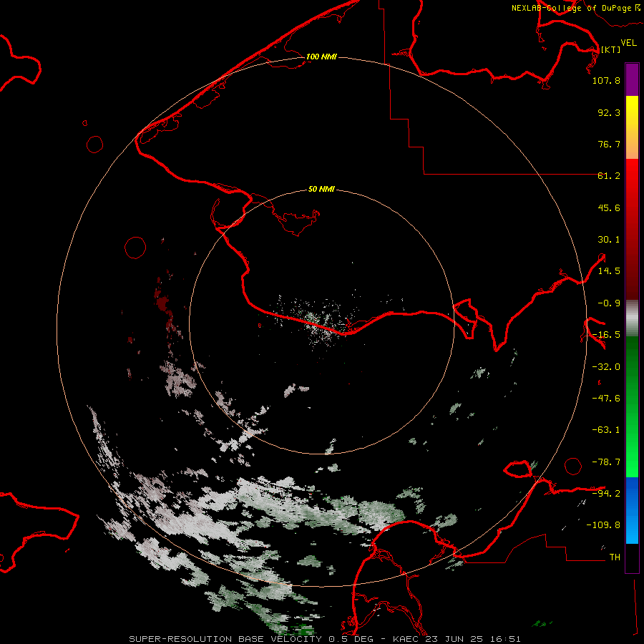Click the 45.6 velocity scale value
644x644 pixels.
click(x=609, y=208)
